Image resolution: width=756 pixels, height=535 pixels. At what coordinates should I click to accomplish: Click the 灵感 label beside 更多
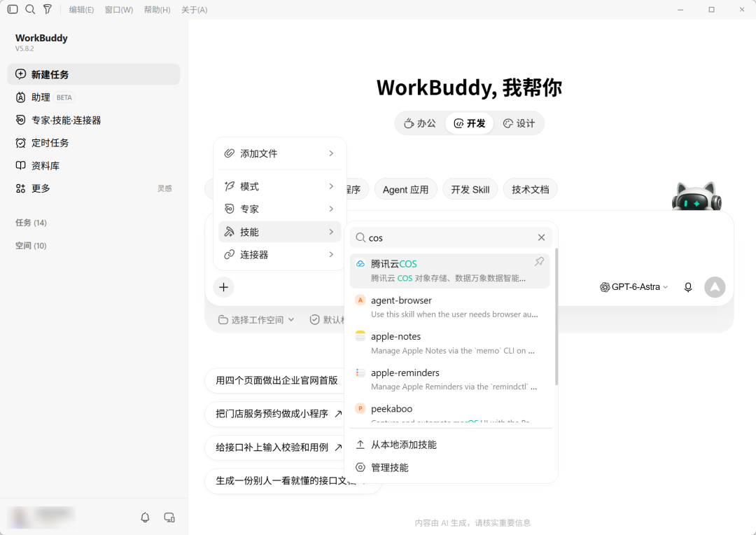pos(164,188)
